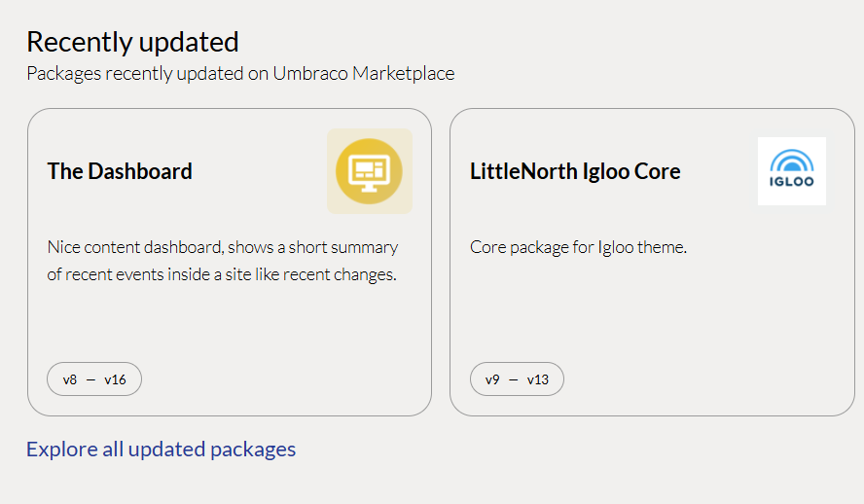Click the dash separator in v9–v13 badge
864x504 pixels.
(x=514, y=380)
